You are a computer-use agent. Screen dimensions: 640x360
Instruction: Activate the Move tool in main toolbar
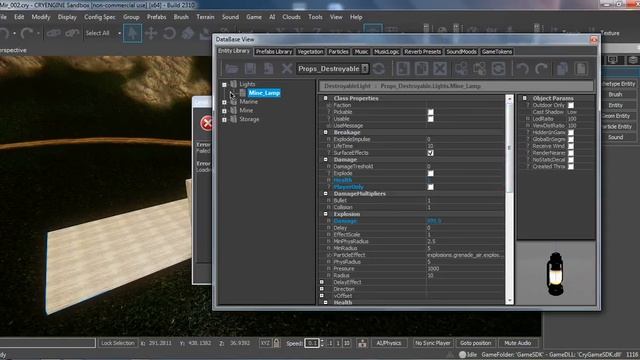pos(151,33)
